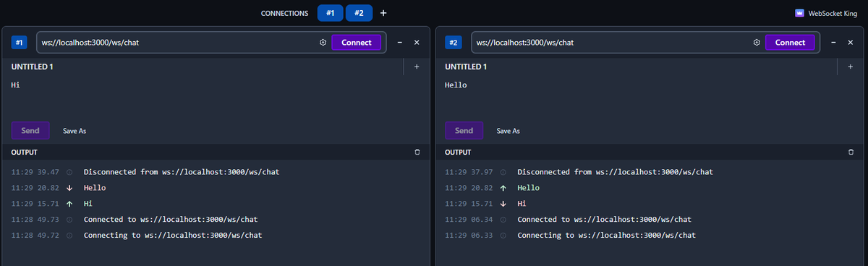The width and height of the screenshot is (868, 266).
Task: Select UNTITLED 1 tab in panel #2
Action: click(466, 66)
